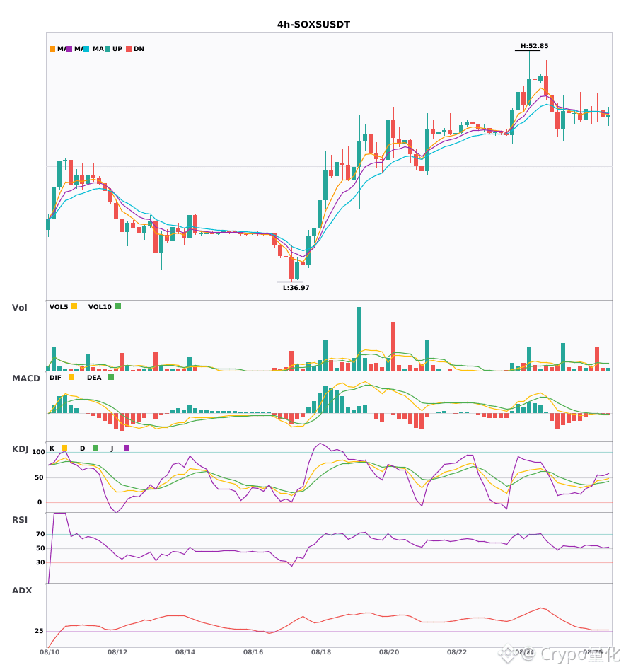Click the VOL5 legend text

59,307
